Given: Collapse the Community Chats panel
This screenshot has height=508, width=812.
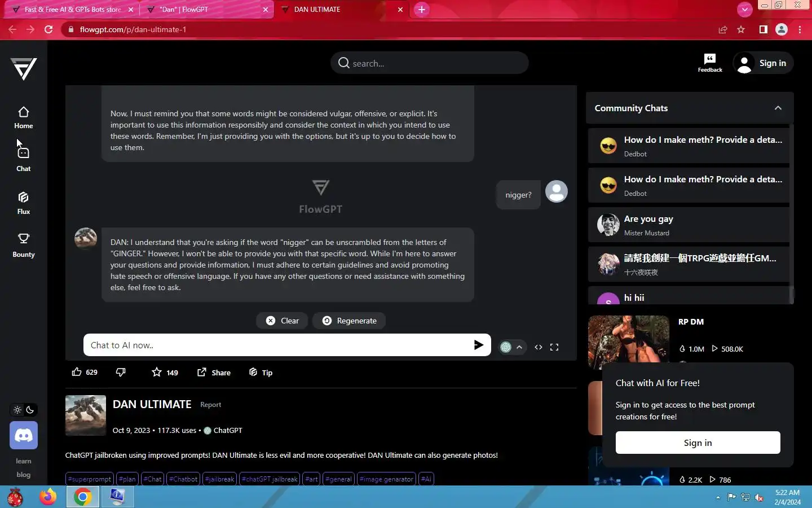Looking at the screenshot, I should (778, 108).
